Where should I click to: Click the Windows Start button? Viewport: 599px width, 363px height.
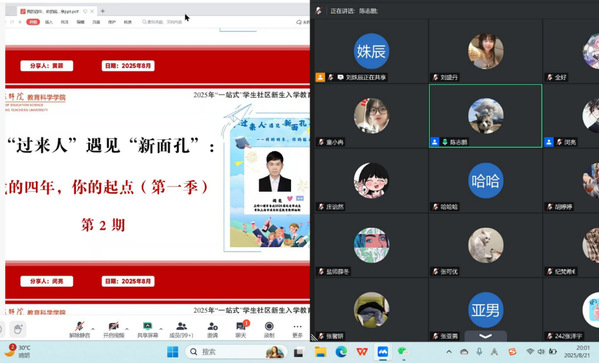tap(173, 352)
